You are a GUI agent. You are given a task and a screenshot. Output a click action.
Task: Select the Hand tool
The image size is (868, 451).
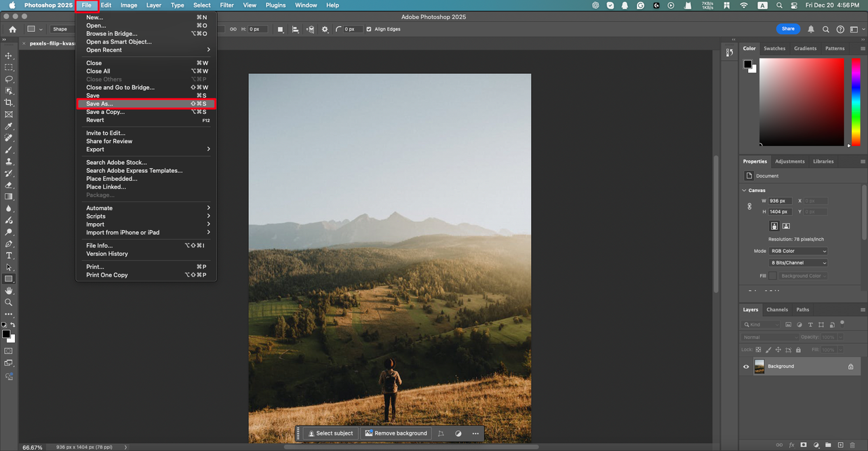point(9,291)
